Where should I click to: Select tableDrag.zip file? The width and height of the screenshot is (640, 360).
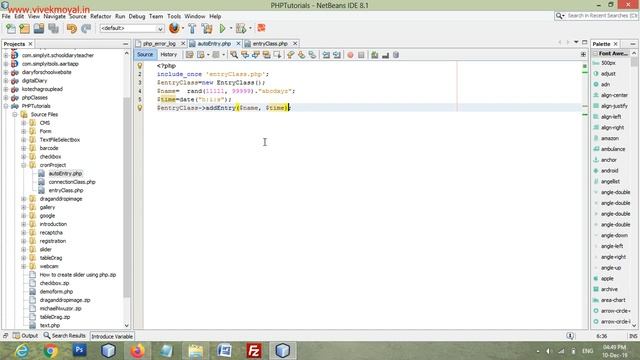coord(55,317)
